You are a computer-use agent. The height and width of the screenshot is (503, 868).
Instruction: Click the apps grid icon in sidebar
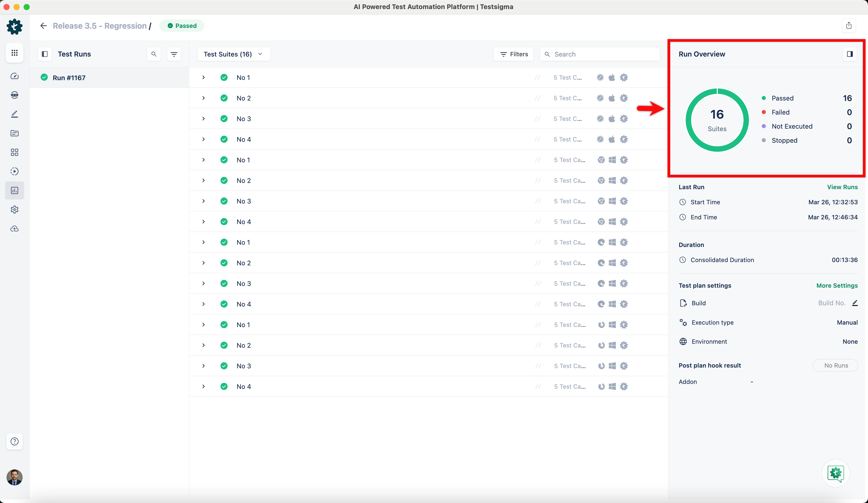pyautogui.click(x=15, y=53)
